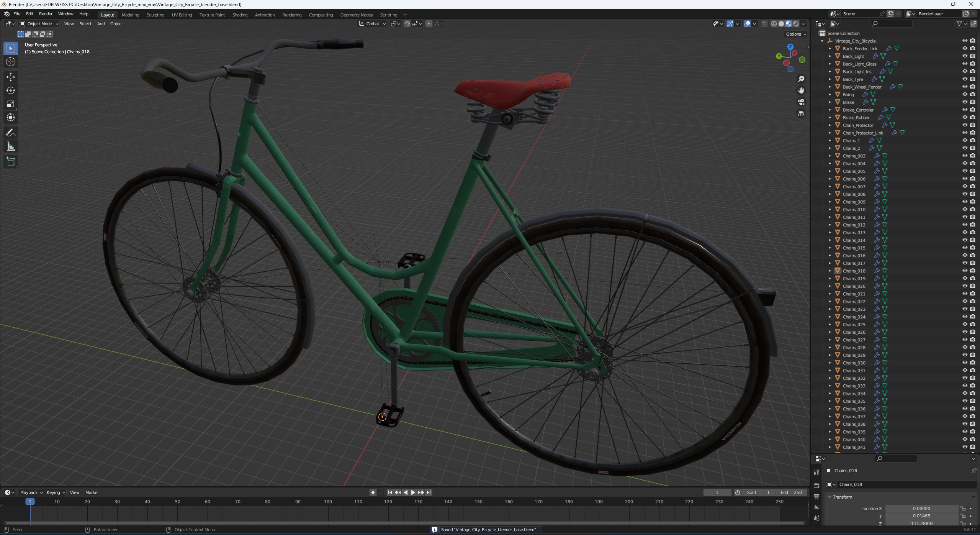
Task: Open the outliner filter dropdown
Action: tap(961, 24)
